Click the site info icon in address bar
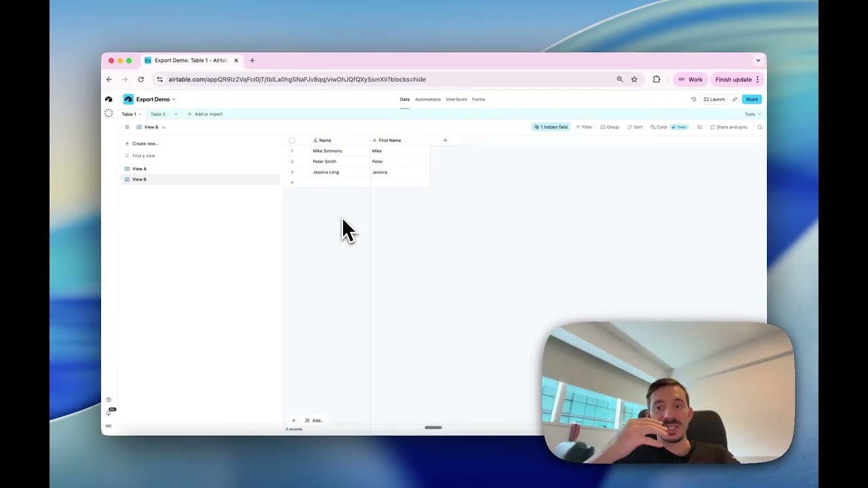 coord(159,79)
